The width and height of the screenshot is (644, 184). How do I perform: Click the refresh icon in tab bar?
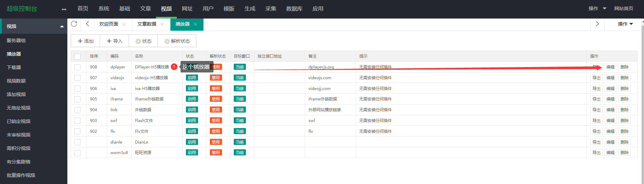pos(74,24)
